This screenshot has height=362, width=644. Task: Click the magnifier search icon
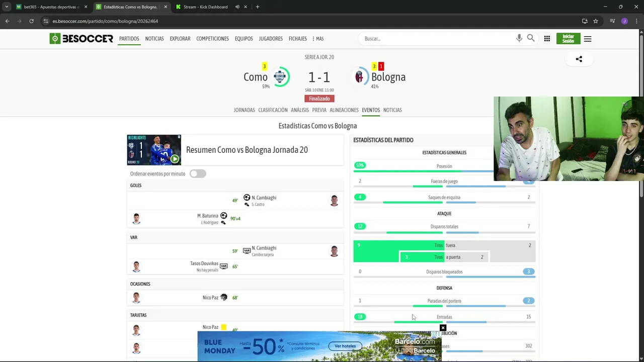(x=531, y=38)
